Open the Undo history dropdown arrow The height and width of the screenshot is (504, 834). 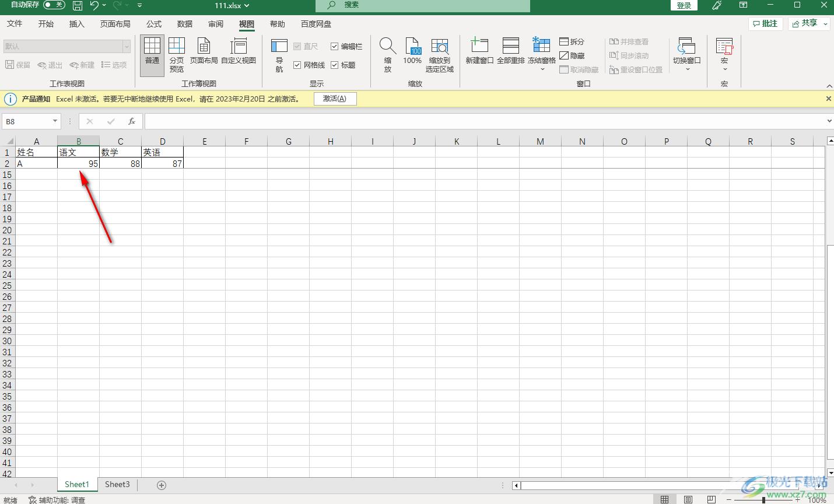[x=104, y=5]
